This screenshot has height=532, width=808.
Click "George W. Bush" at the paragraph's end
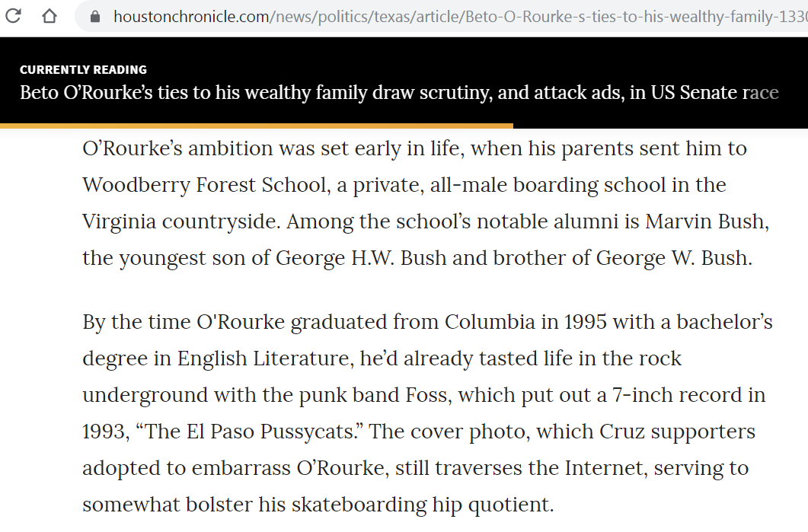click(x=672, y=258)
